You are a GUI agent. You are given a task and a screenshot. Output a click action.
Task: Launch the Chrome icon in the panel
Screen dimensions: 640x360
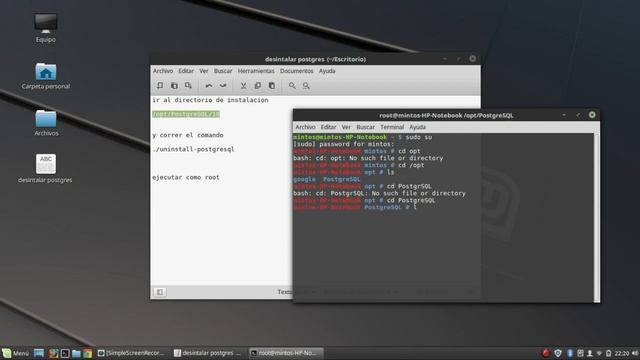pyautogui.click(x=88, y=353)
